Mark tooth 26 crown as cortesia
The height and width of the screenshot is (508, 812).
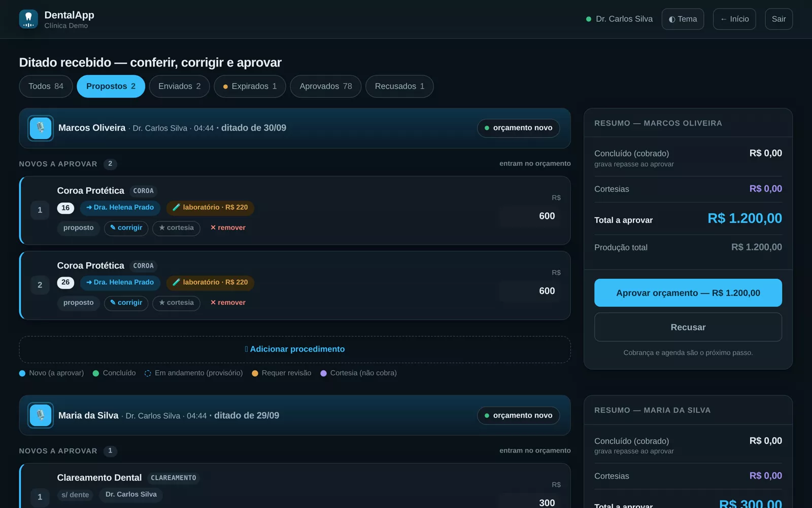[176, 303]
